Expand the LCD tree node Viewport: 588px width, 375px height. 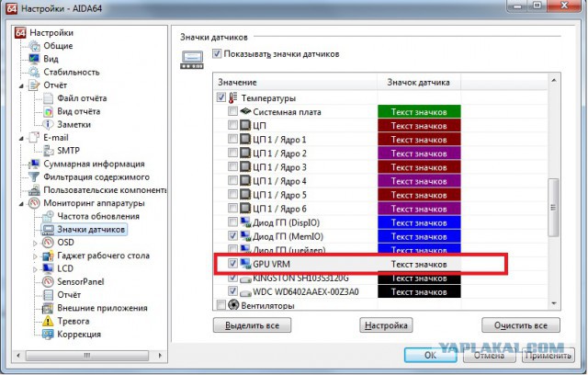coord(35,269)
